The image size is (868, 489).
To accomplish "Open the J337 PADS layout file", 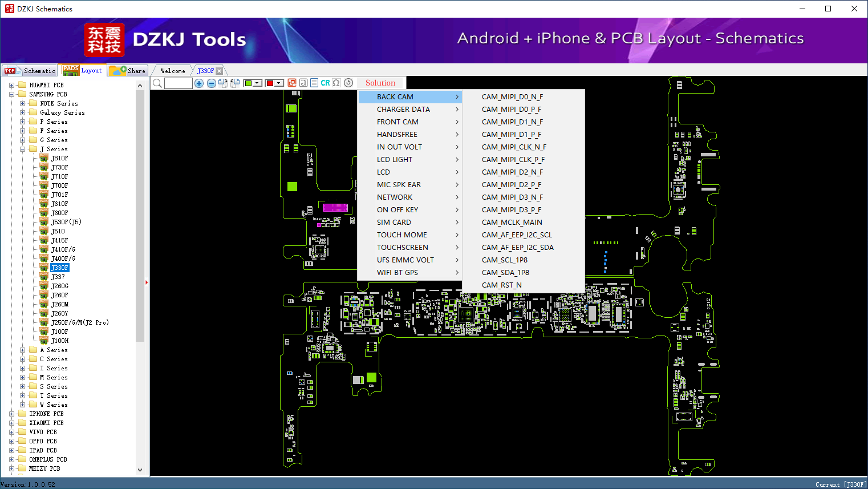I will pos(58,277).
